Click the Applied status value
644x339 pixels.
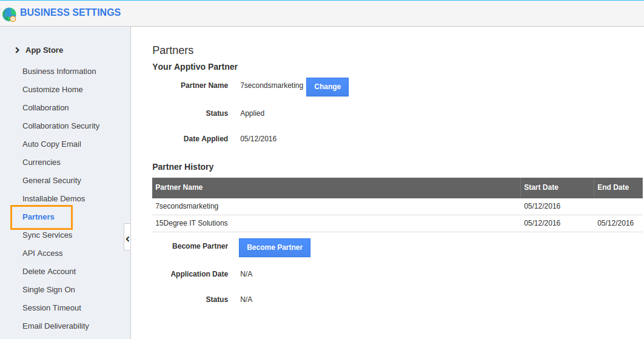(252, 113)
